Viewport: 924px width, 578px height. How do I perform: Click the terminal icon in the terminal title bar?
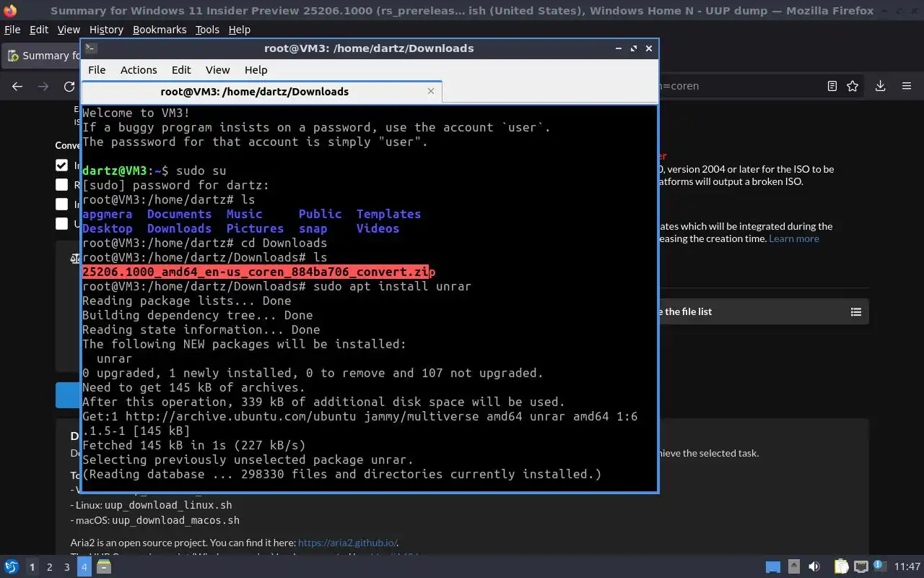(x=90, y=48)
